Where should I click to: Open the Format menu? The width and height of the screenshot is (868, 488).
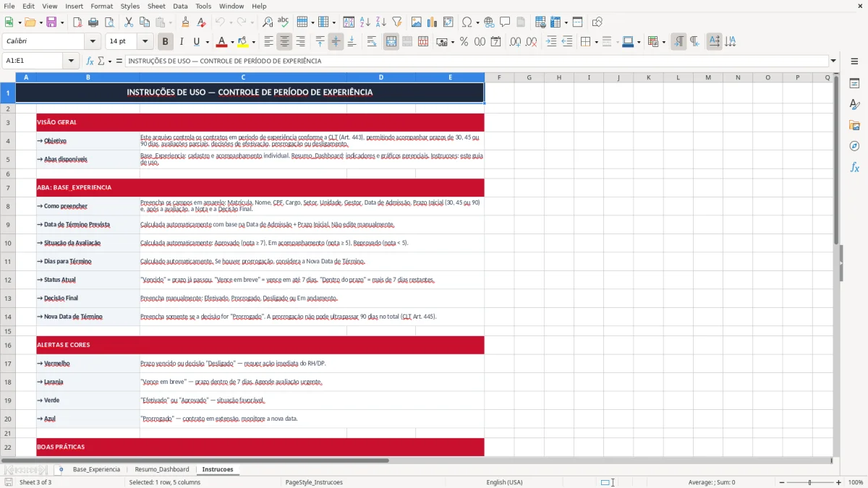[x=101, y=6]
